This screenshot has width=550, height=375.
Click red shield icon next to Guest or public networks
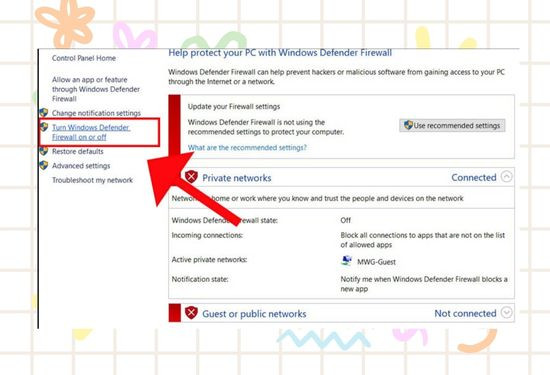coord(191,313)
